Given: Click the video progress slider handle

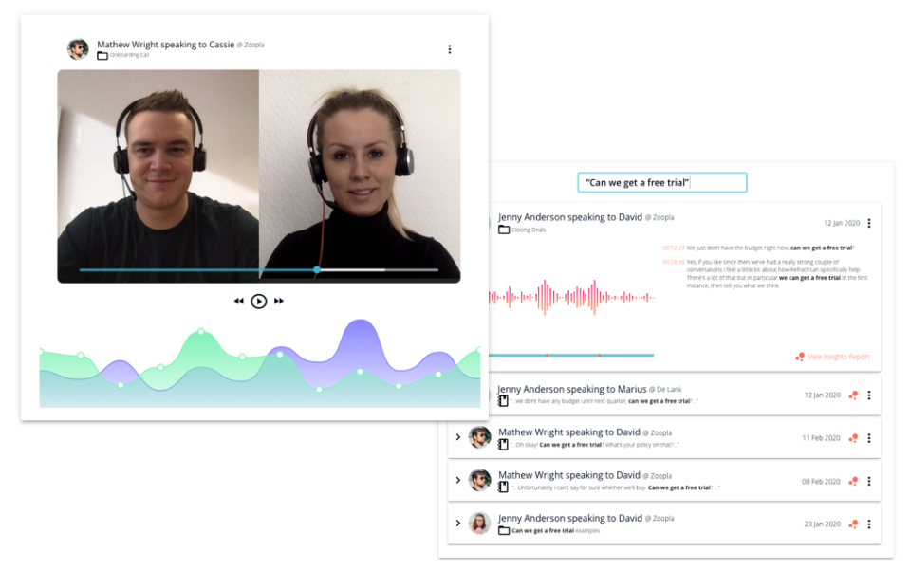Looking at the screenshot, I should [317, 270].
